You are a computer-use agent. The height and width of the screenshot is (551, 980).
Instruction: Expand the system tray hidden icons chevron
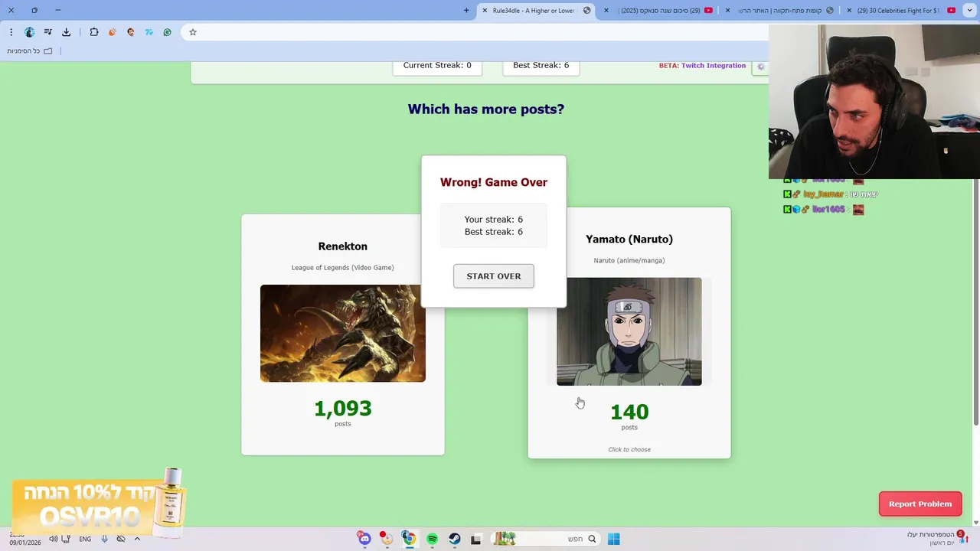[x=137, y=539]
